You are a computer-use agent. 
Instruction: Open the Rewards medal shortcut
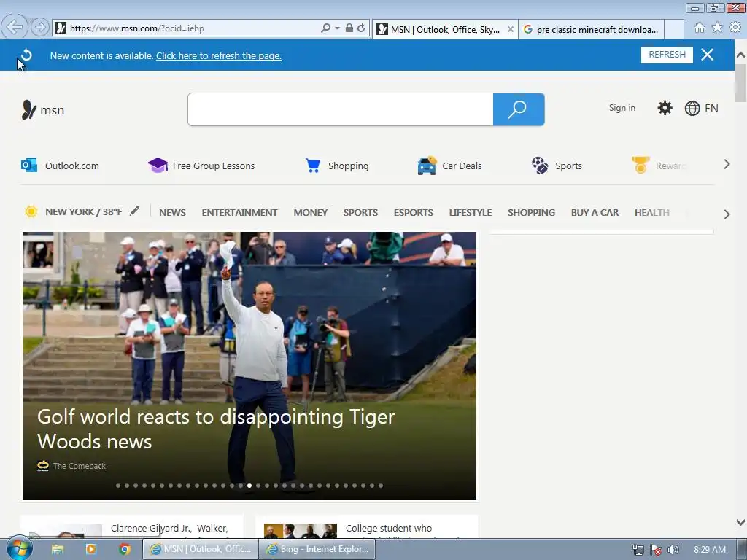click(x=659, y=166)
